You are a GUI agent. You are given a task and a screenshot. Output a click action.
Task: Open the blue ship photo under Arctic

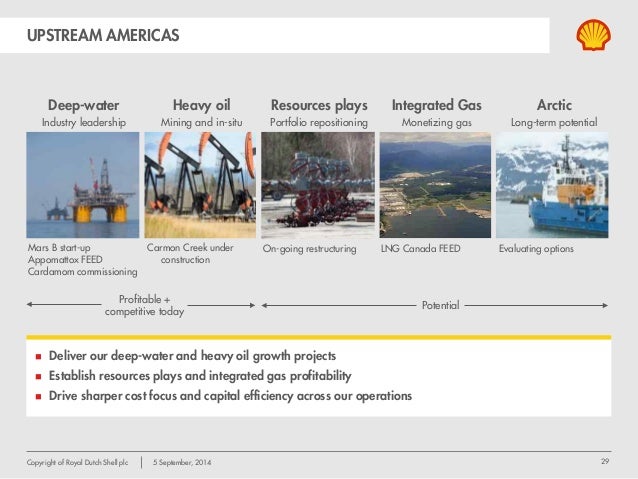tap(552, 185)
